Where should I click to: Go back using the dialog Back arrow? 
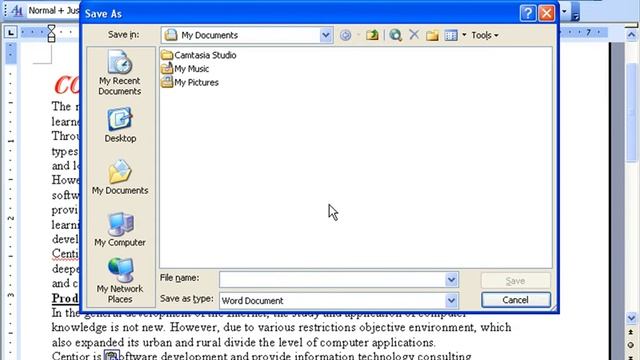pos(345,35)
